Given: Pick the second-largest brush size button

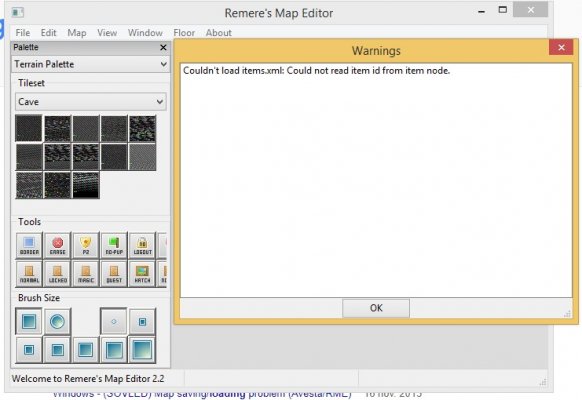Looking at the screenshot, I should (114, 350).
